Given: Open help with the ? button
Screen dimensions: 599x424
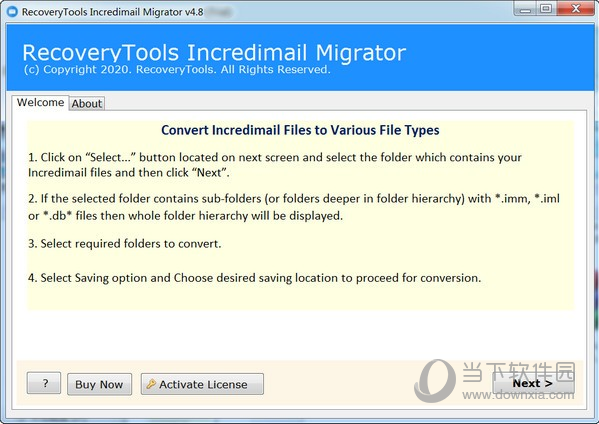Looking at the screenshot, I should 44,383.
